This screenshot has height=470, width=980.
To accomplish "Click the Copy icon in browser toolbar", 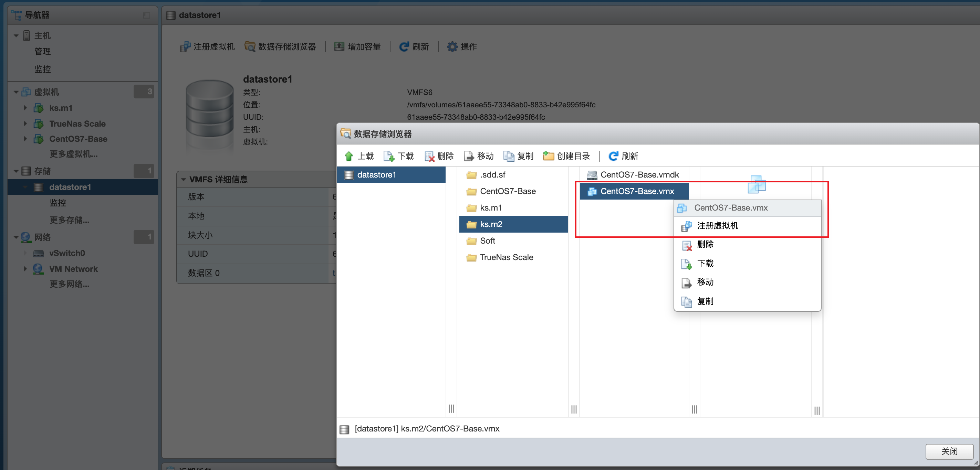I will click(509, 156).
